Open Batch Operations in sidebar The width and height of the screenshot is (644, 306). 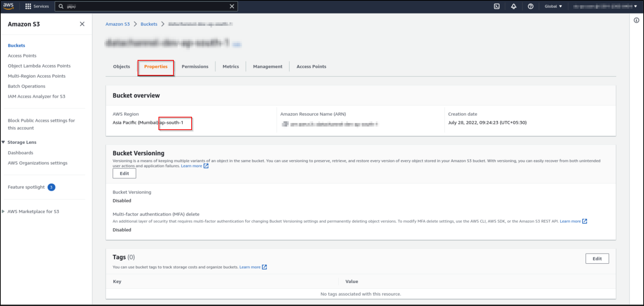26,86
